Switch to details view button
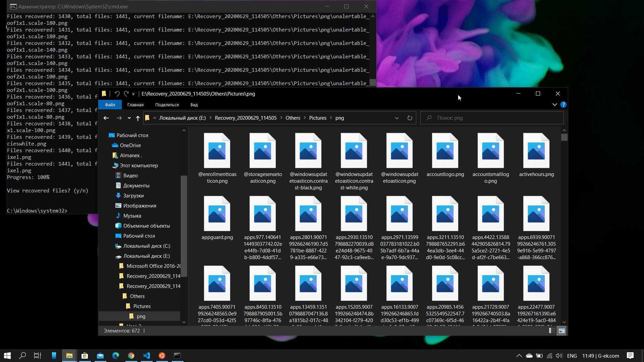644x362 pixels. [552, 331]
